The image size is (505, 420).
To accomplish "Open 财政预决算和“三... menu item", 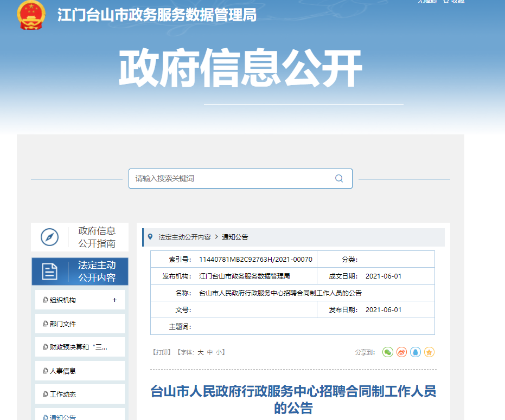I will 80,347.
